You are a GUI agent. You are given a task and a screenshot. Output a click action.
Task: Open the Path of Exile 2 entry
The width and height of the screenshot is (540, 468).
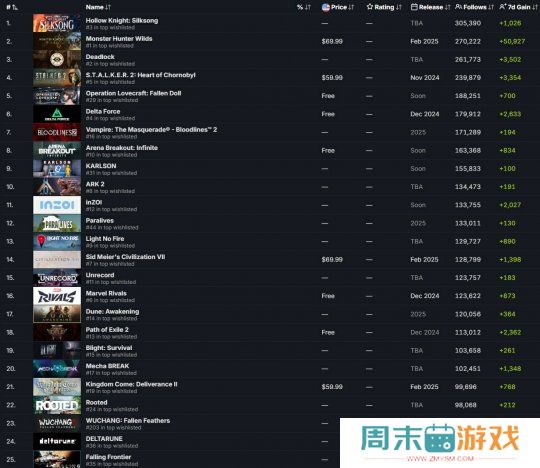(107, 330)
